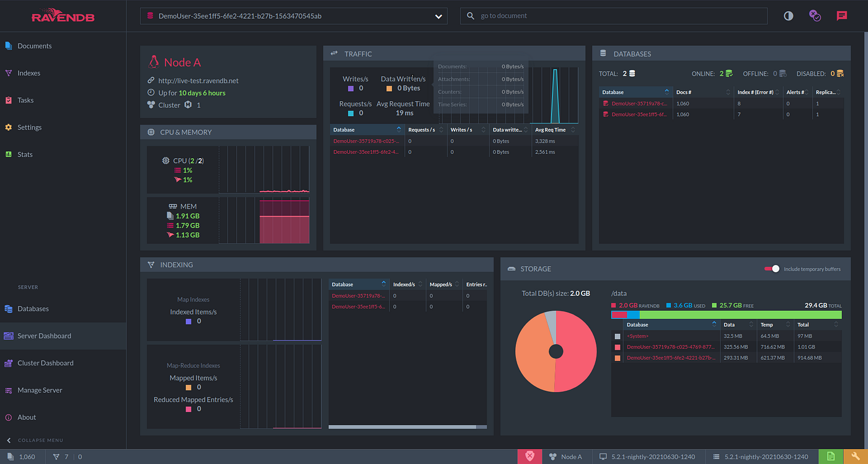Click the cluster connection status icon in top bar
Viewport: 868px width, 464px height.
pyautogui.click(x=815, y=16)
